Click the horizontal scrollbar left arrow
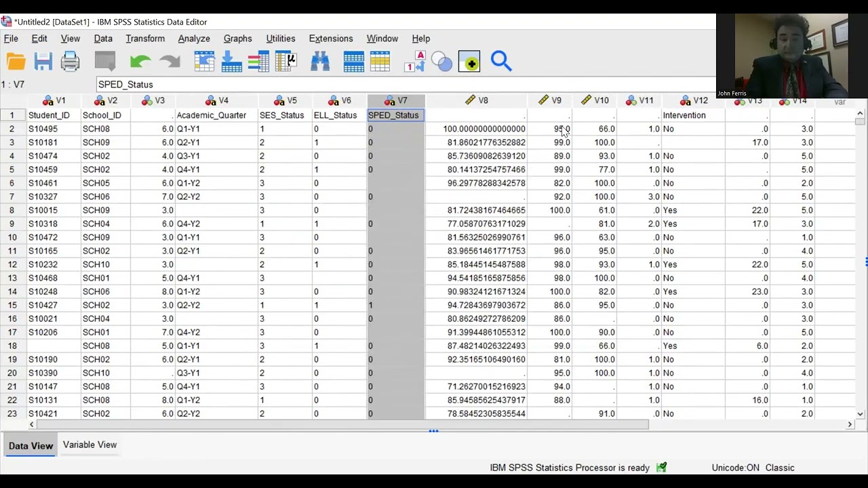The width and height of the screenshot is (868, 488). tap(31, 425)
